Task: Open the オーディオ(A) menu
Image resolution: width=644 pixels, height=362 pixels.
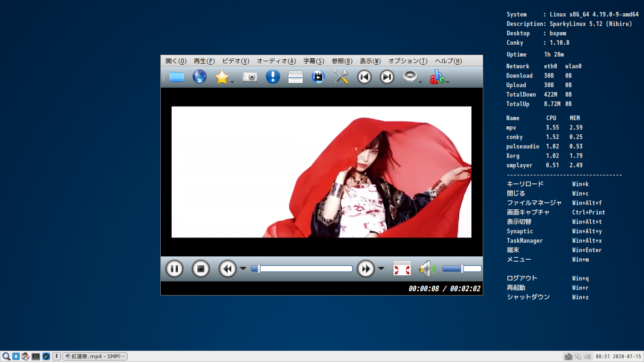Action: coord(276,61)
